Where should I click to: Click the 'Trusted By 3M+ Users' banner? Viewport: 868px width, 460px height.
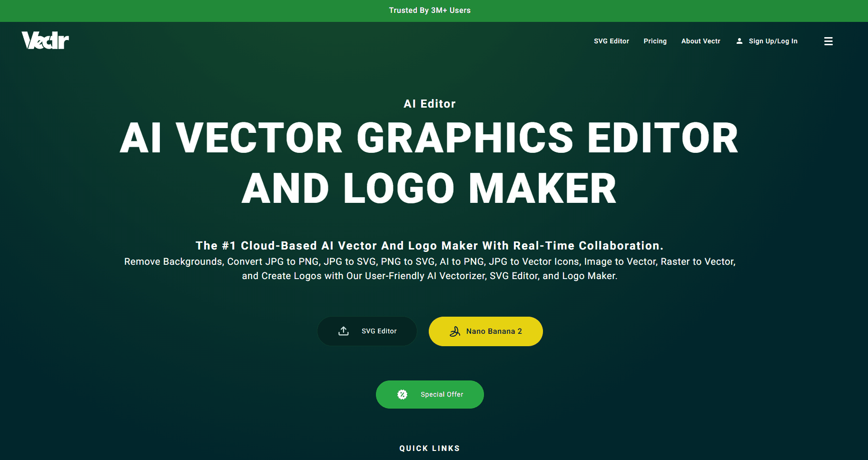coord(430,10)
